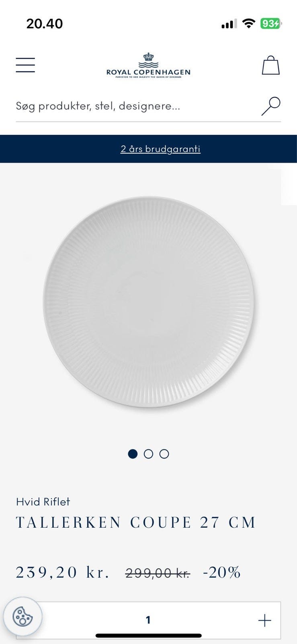Tap the white plate product image
Viewport: 297px width, 644px height.
(x=148, y=302)
